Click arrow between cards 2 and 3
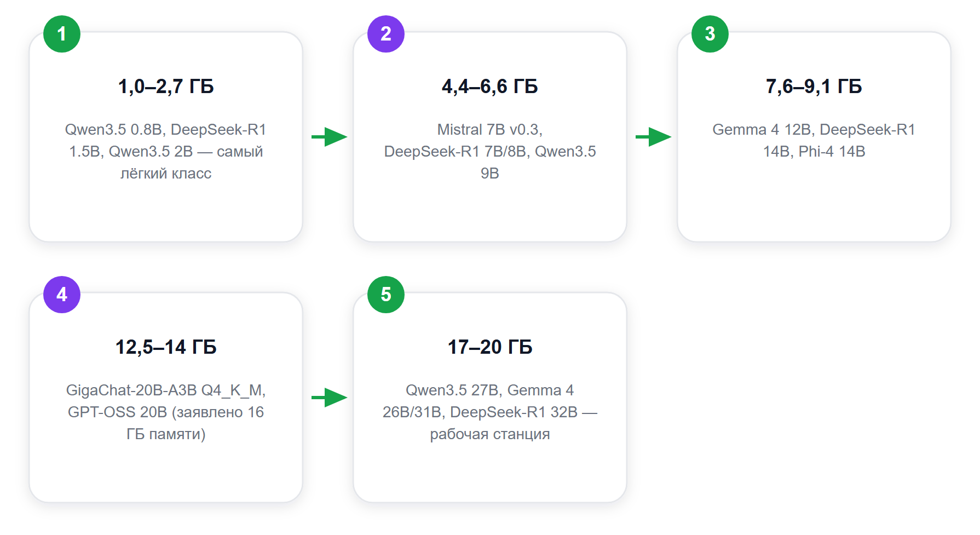 coord(653,137)
